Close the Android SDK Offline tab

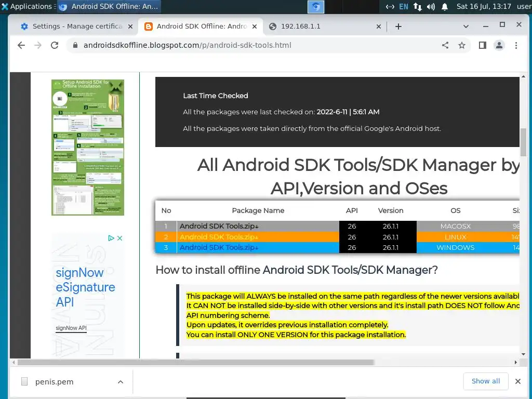point(255,26)
